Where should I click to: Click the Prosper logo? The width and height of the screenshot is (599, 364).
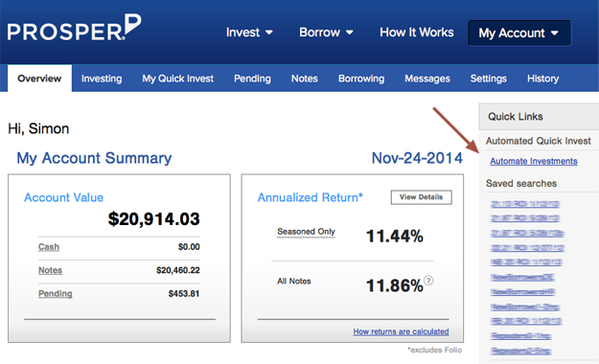point(74,28)
